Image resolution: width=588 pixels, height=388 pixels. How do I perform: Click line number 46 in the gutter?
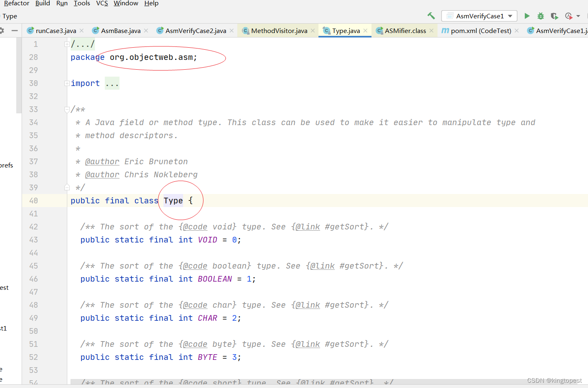33,279
